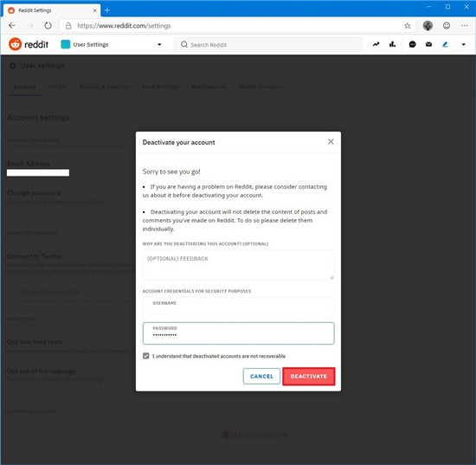Click the 'Change password' label

(x=34, y=193)
